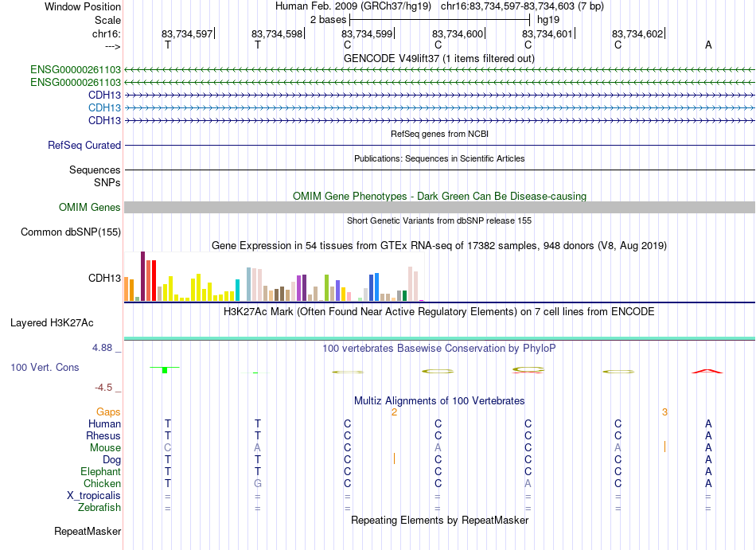Click the 4.88 PhyloP upper scale value
Viewport: 756px width, 550px height.
(x=102, y=348)
